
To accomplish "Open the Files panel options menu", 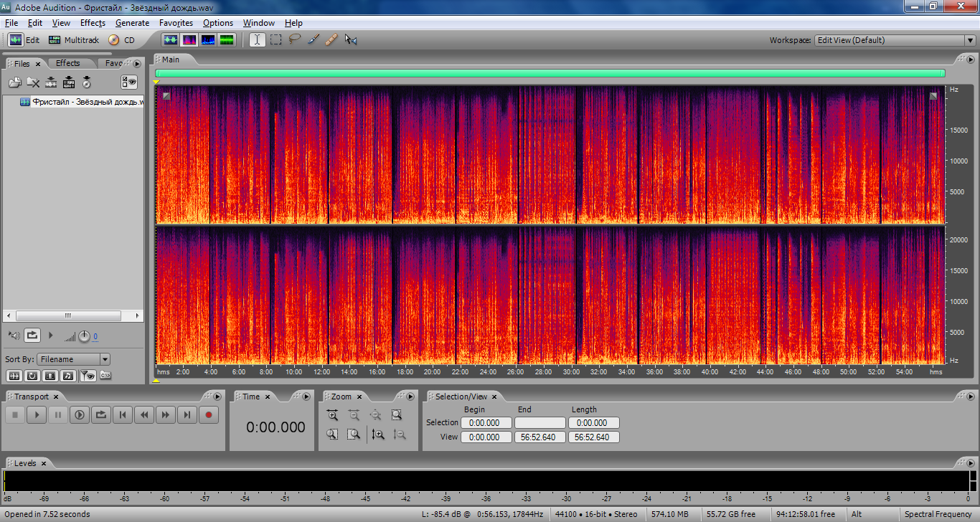I will click(137, 63).
